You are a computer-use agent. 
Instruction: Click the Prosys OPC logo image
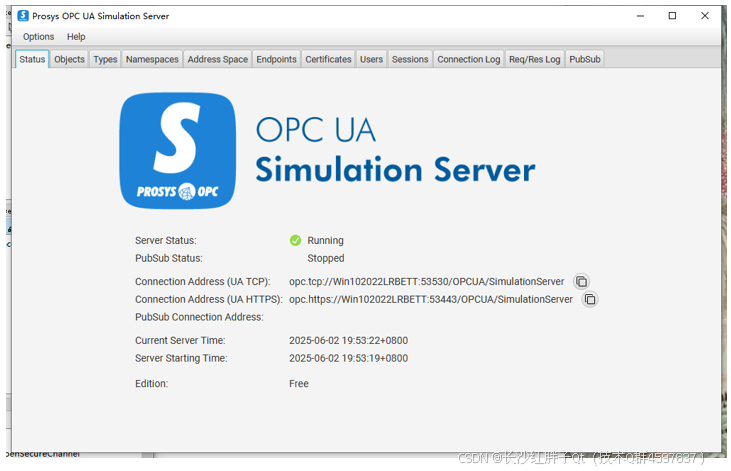(177, 151)
